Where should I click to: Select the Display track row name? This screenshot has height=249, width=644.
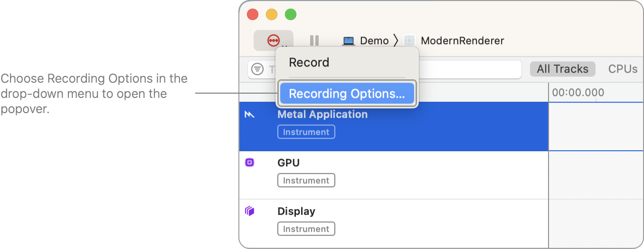pos(296,211)
